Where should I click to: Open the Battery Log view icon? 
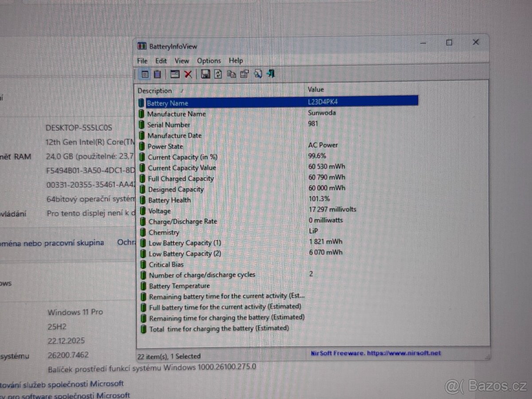pos(158,74)
